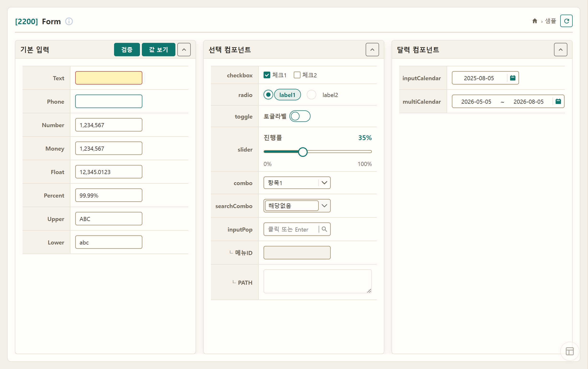Collapse the 선택 컴포넌트 panel
The width and height of the screenshot is (588, 369).
coord(372,50)
